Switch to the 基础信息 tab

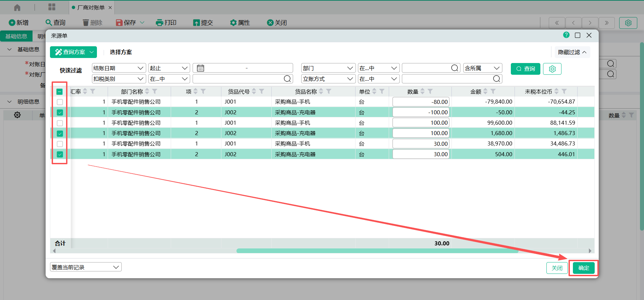coord(16,36)
